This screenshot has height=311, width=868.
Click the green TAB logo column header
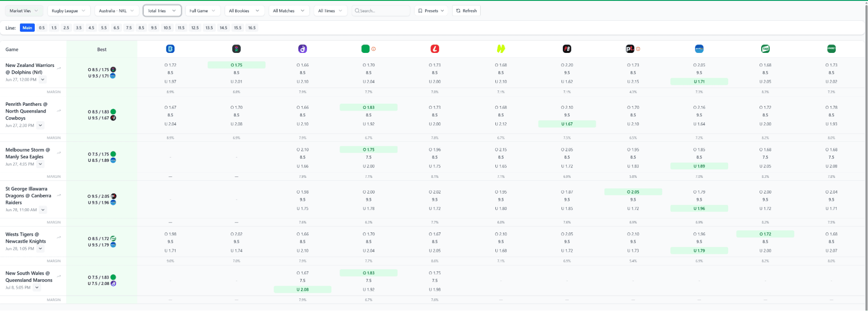pos(765,49)
